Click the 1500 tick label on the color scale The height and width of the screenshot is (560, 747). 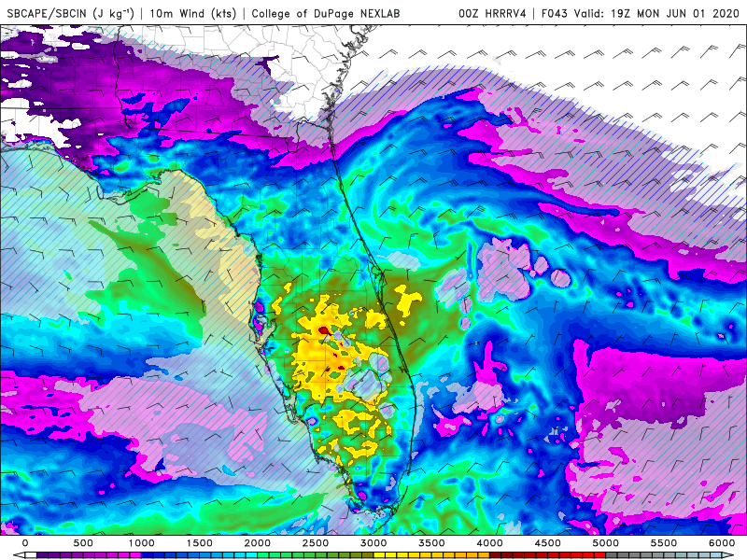click(x=199, y=543)
